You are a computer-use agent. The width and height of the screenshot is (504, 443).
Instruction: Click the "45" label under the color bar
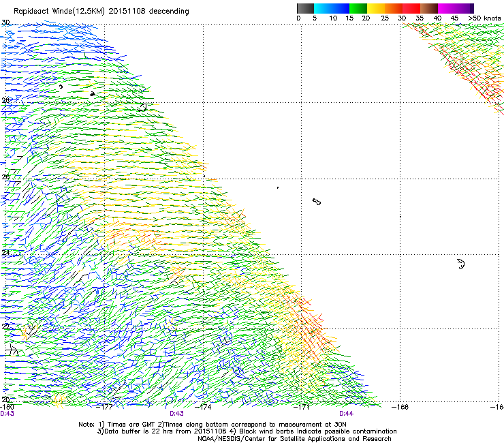coord(454,18)
